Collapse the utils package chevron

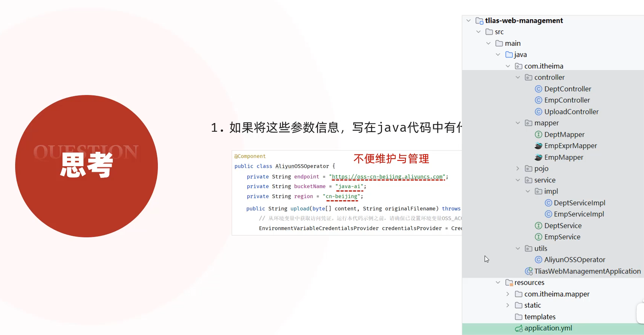click(x=518, y=248)
